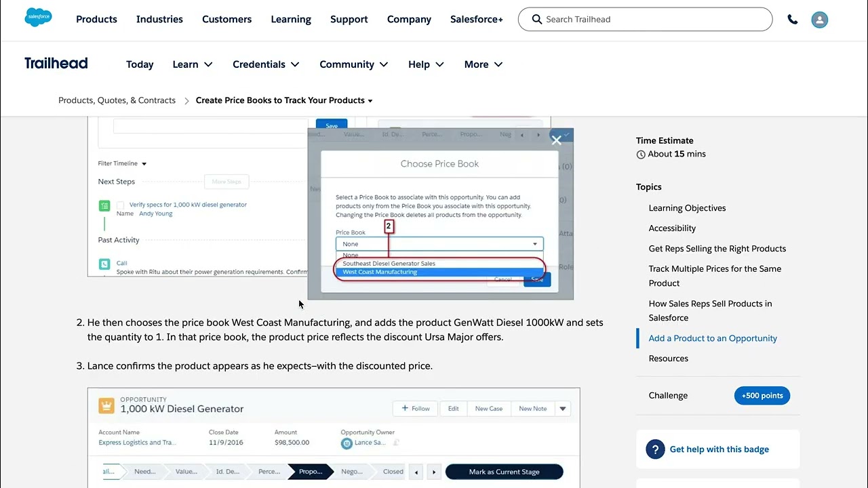The height and width of the screenshot is (488, 868).
Task: Go to Salesforce+ in top navigation
Action: [477, 19]
